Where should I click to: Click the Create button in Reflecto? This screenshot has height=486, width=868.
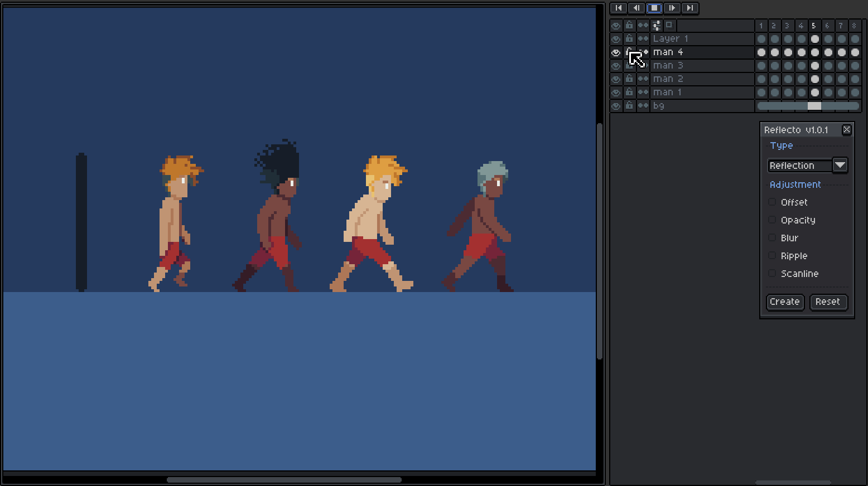[785, 302]
